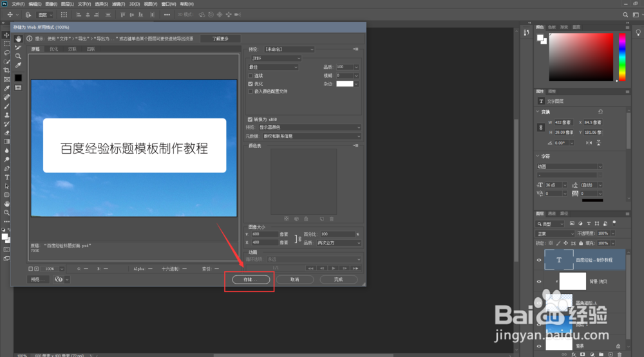644x357 pixels.
Task: Open the 最佳 quality preset dropdown
Action: [273, 67]
